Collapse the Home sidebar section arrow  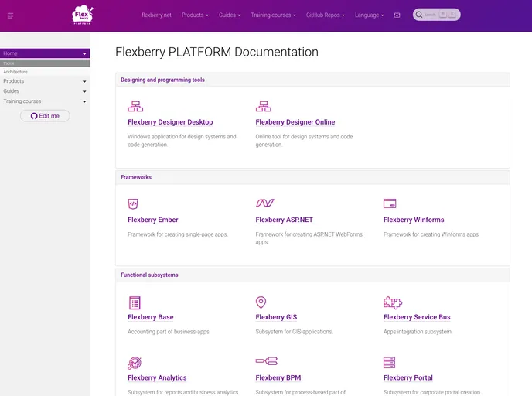pos(84,53)
